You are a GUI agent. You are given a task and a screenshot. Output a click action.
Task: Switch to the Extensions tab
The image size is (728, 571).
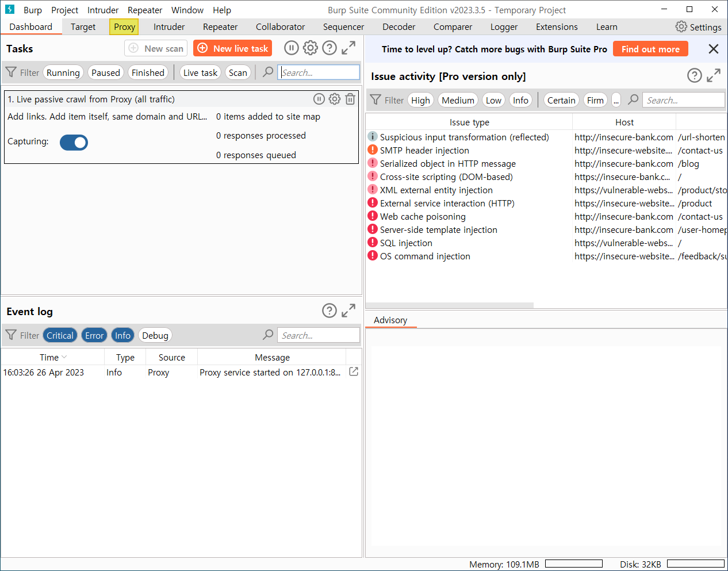(557, 26)
